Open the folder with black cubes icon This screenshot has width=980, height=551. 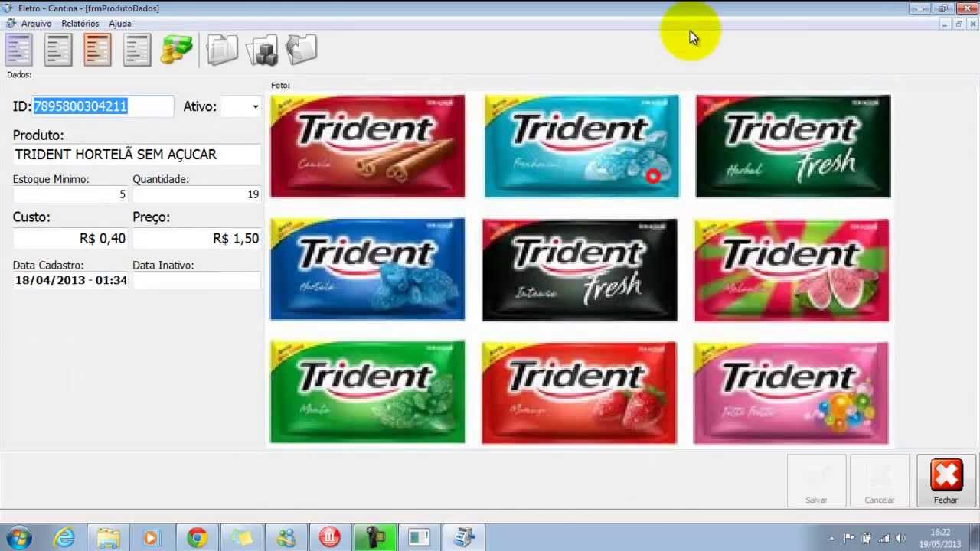pos(262,51)
